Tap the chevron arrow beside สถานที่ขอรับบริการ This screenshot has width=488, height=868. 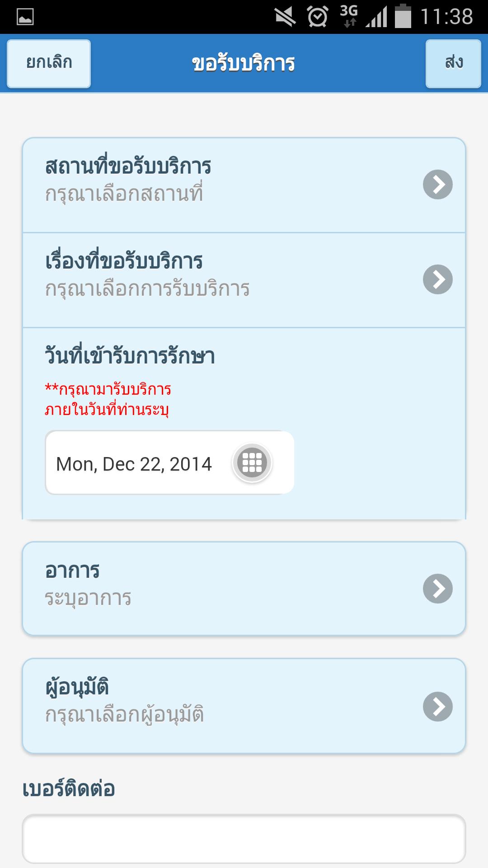click(437, 184)
